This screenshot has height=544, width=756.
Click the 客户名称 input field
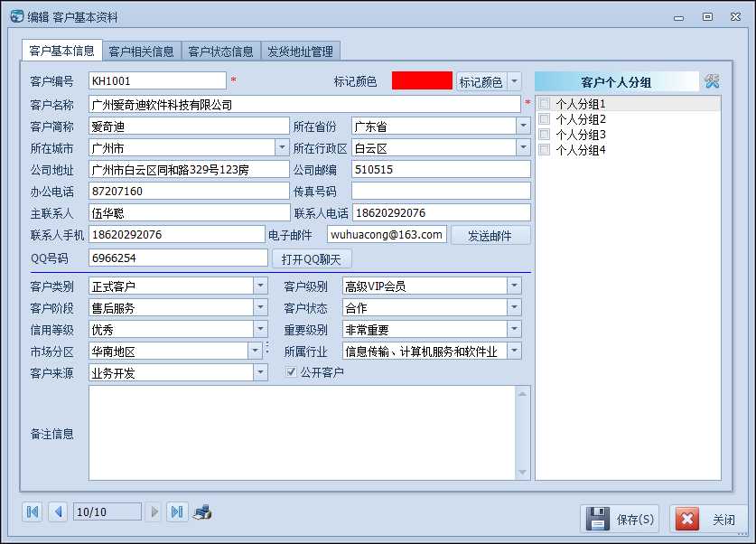click(304, 104)
